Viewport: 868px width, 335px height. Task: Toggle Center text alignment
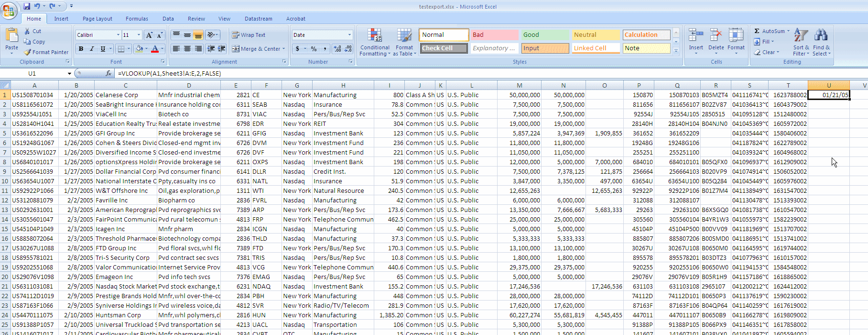pyautogui.click(x=187, y=49)
